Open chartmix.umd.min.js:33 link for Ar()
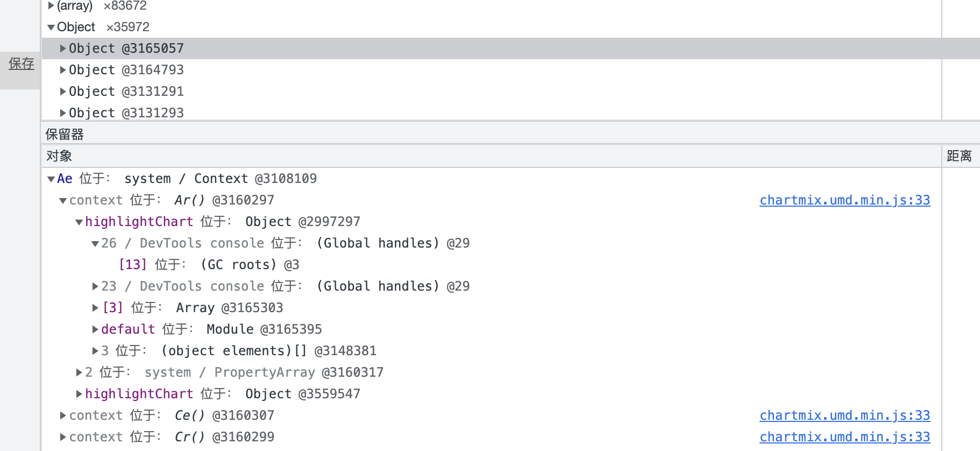Image resolution: width=980 pixels, height=451 pixels. coord(844,200)
